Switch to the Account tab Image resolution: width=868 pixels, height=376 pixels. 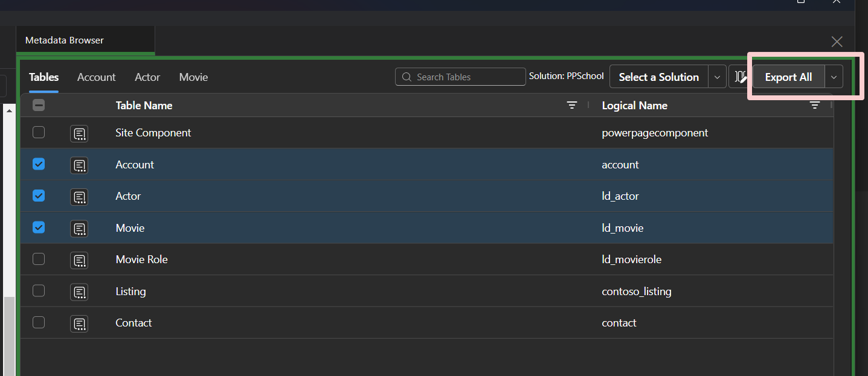coord(96,77)
